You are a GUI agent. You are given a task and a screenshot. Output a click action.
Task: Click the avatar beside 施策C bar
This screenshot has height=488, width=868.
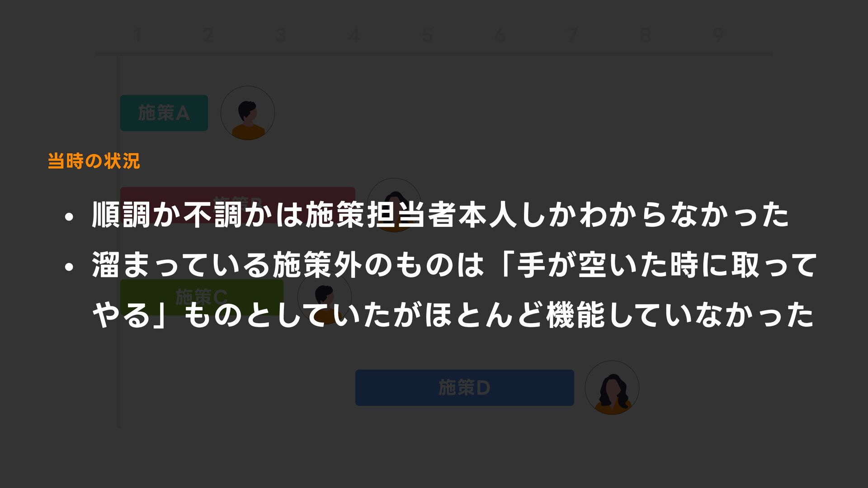tap(325, 297)
